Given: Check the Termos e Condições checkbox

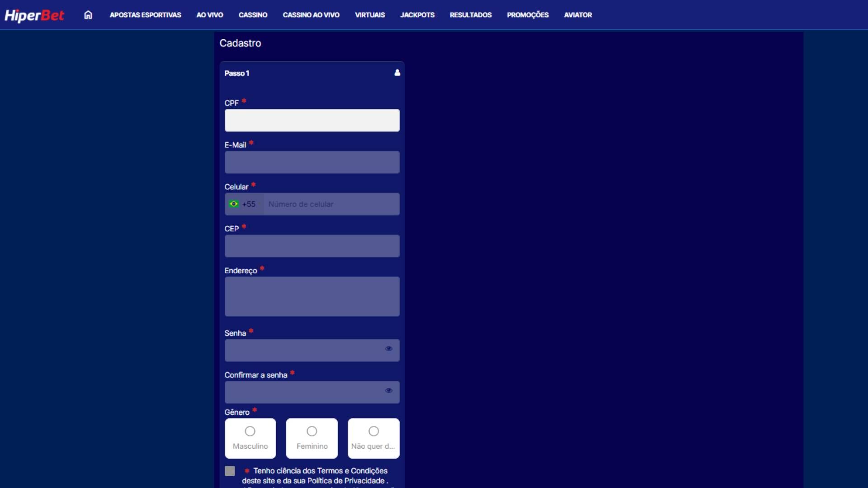Looking at the screenshot, I should [230, 471].
